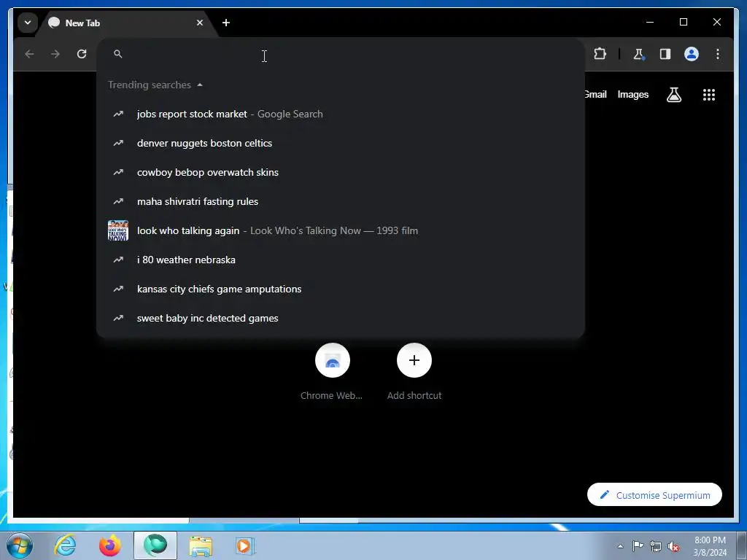Select 'sweet baby inc detected games' suggestion

[341, 318]
